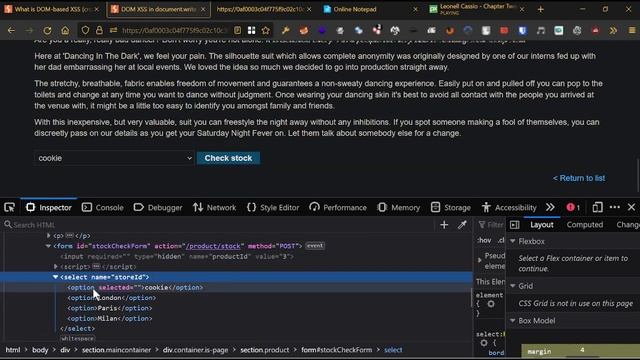Switch to the Online Notepad tab
This screenshot has height=360, width=640.
click(369, 9)
